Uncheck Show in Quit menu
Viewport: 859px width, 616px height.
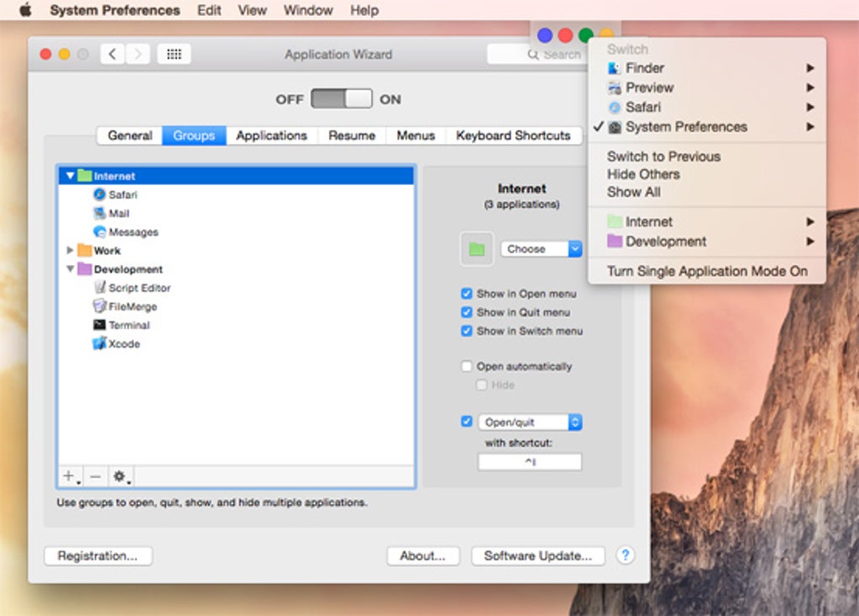click(467, 312)
